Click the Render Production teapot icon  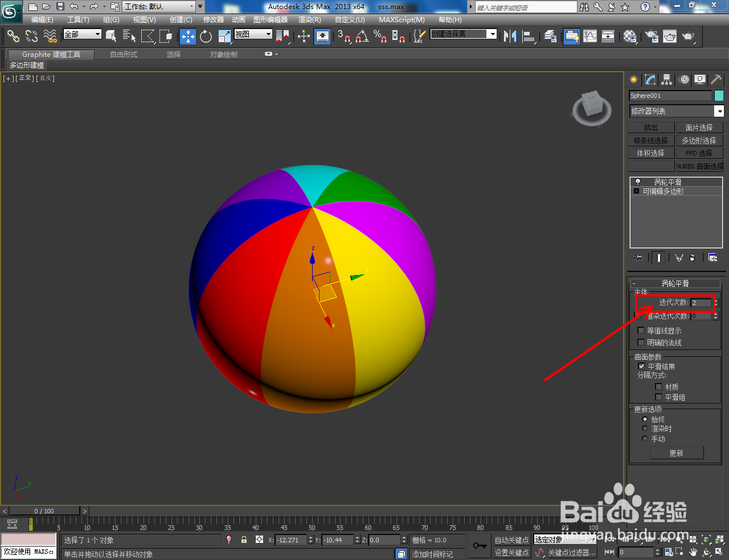click(689, 36)
